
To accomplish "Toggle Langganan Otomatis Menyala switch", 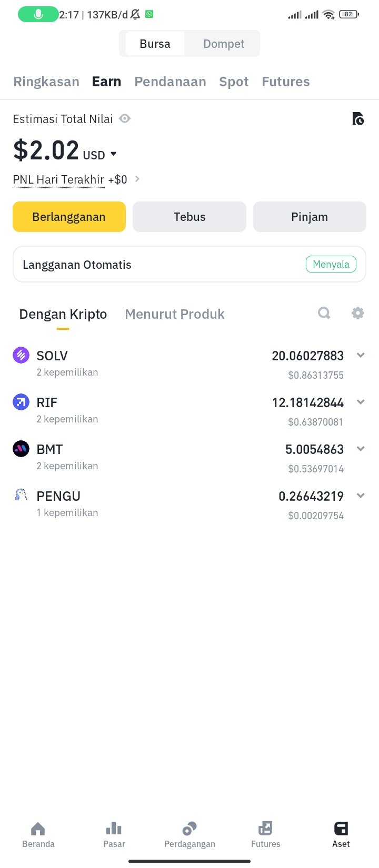I will point(331,264).
